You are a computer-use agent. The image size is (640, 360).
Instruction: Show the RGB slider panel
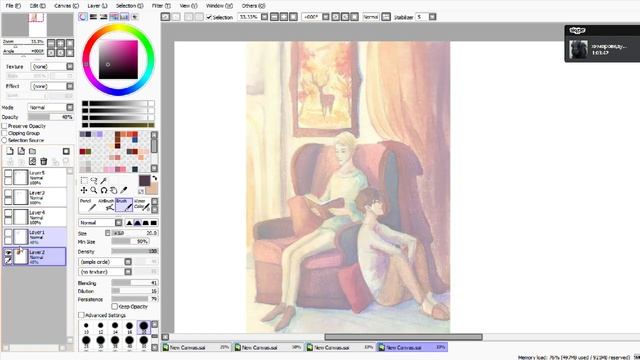coord(93,17)
